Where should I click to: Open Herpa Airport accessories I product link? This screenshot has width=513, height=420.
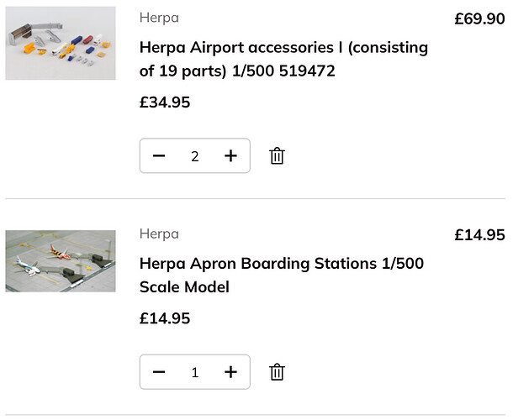(x=283, y=59)
